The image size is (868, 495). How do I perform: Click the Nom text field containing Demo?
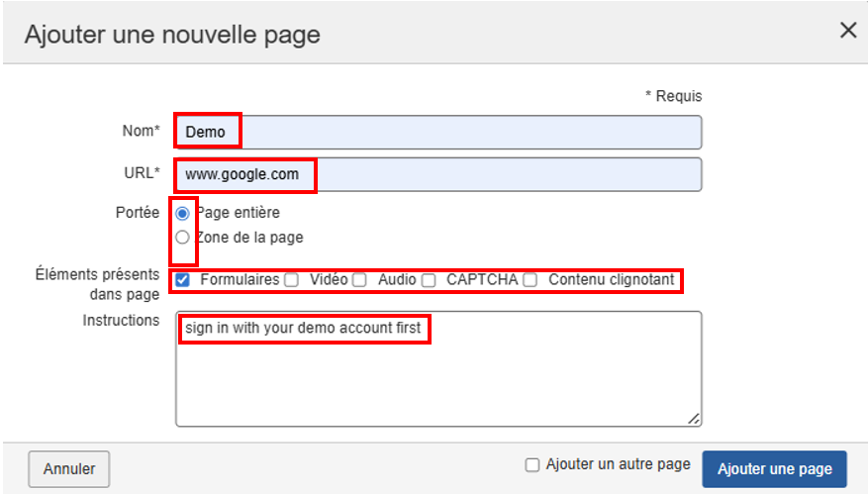pos(437,133)
